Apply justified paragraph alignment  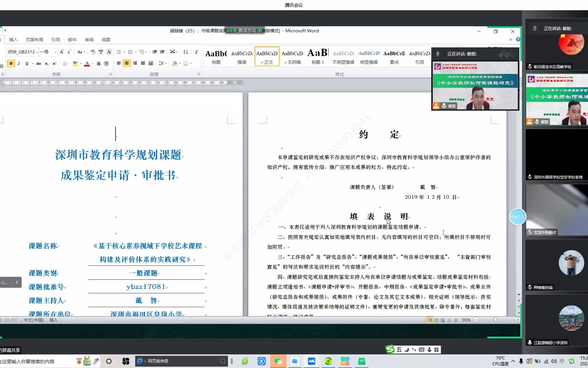(x=143, y=63)
